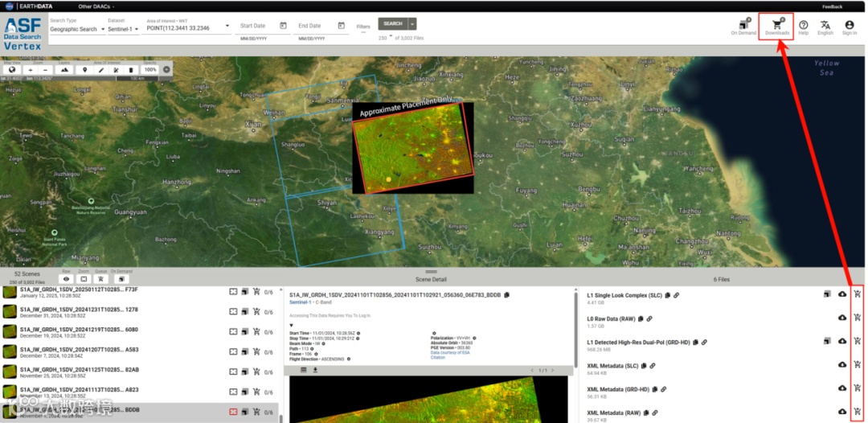This screenshot has width=868, height=423.
Task: Select the point-draw tool in Area Of Interest
Action: click(85, 70)
